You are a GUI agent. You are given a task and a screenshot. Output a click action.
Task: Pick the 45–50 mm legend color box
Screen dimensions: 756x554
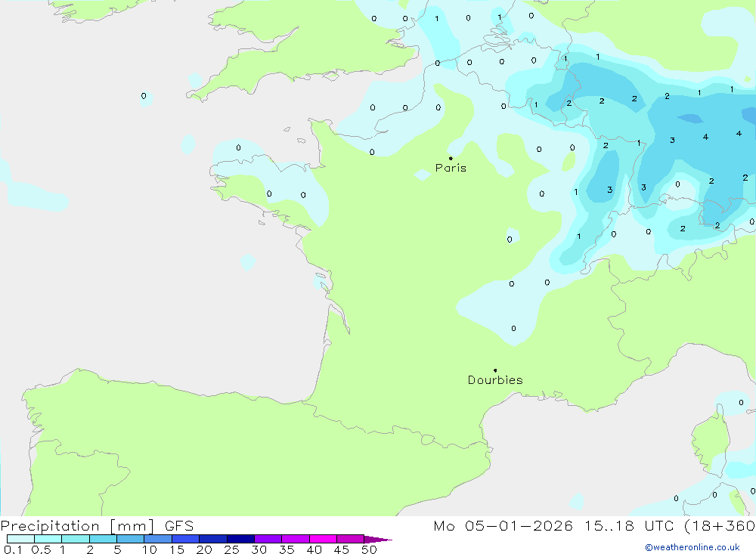351,539
